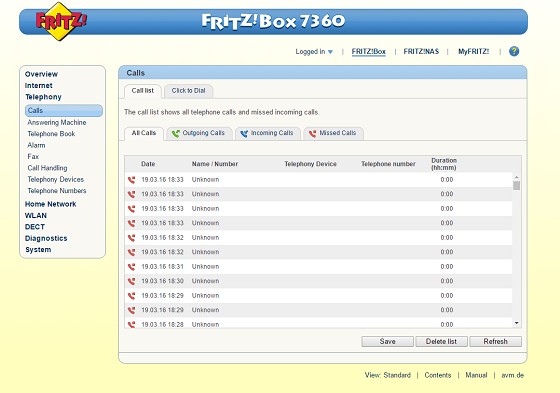Open Call Handling in the sidebar
This screenshot has width=560, height=393.
(x=47, y=168)
